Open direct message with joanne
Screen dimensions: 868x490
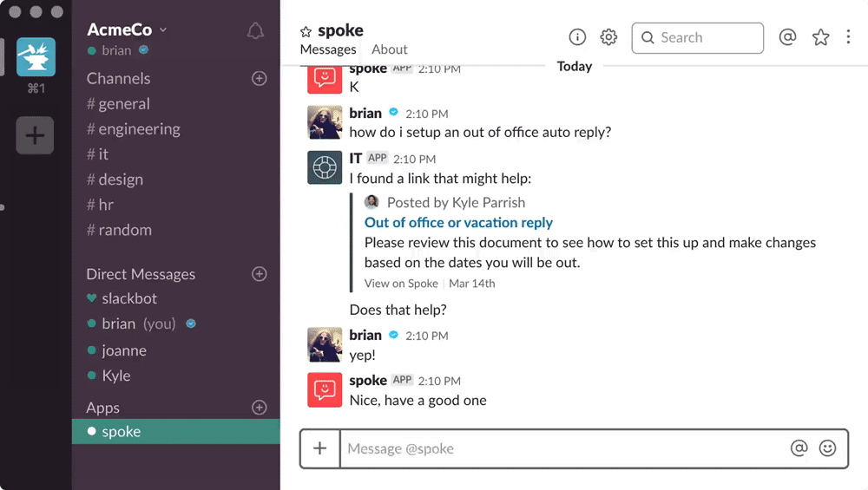point(123,350)
